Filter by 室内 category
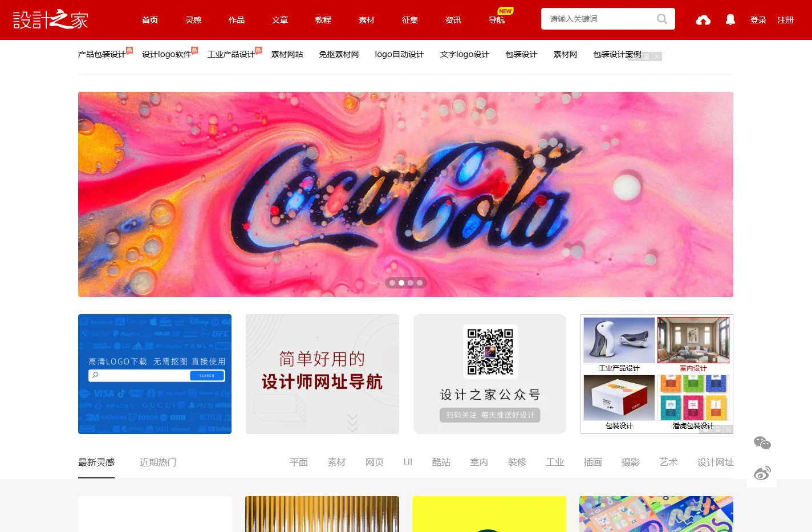 479,462
